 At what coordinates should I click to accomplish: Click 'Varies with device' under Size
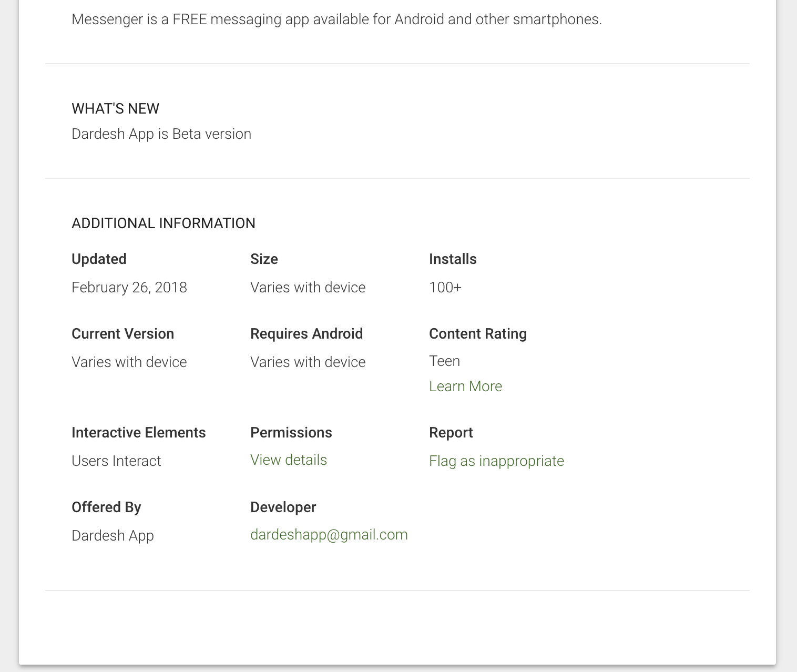pos(308,288)
